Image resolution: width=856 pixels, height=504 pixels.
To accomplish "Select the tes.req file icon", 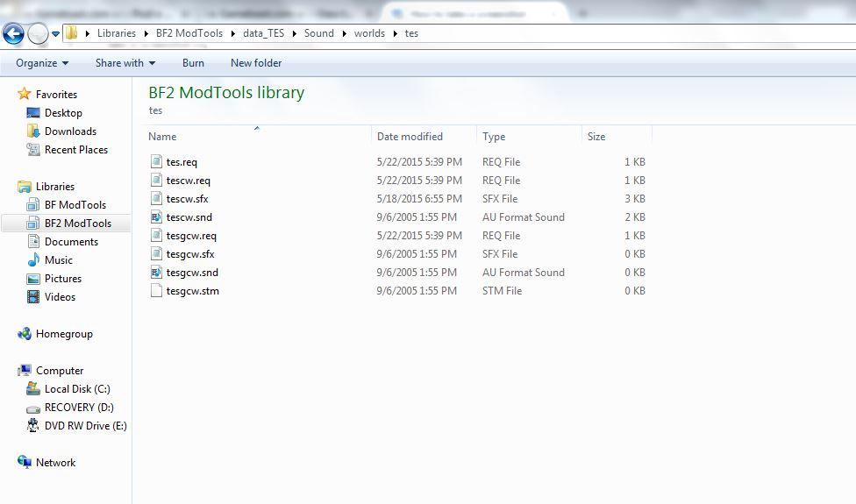I will click(156, 161).
